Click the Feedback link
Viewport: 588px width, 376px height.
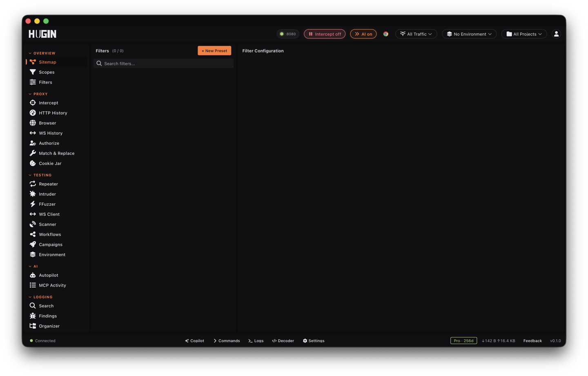coord(532,341)
